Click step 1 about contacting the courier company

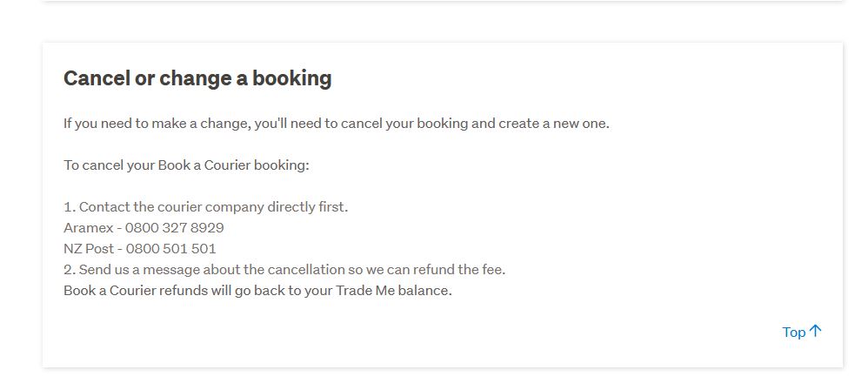coord(205,207)
